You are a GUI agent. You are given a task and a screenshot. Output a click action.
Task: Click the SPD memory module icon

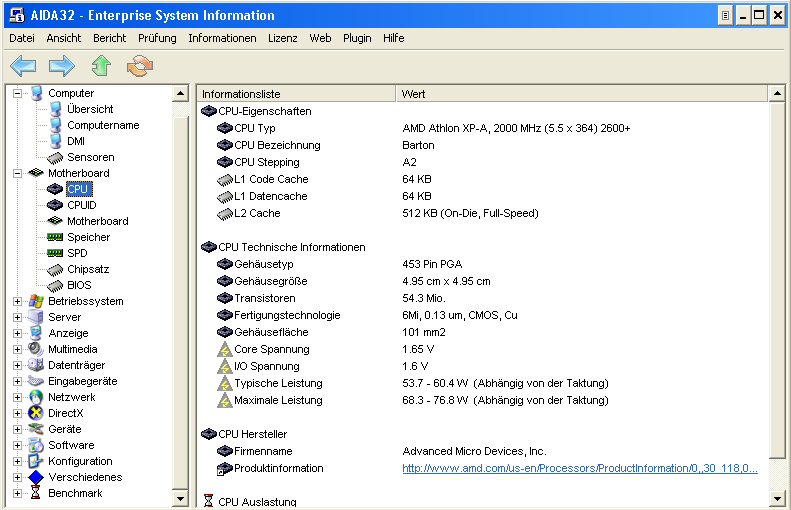[x=54, y=253]
